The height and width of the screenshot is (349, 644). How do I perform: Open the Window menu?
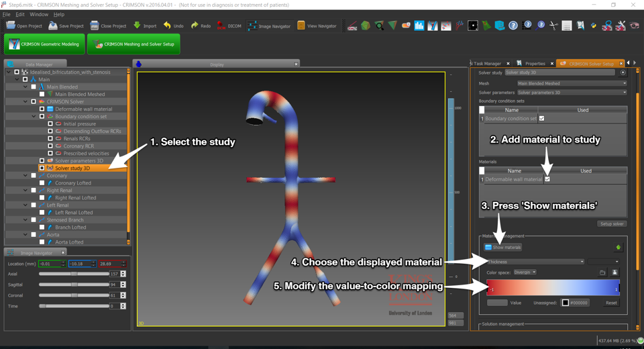click(x=39, y=14)
